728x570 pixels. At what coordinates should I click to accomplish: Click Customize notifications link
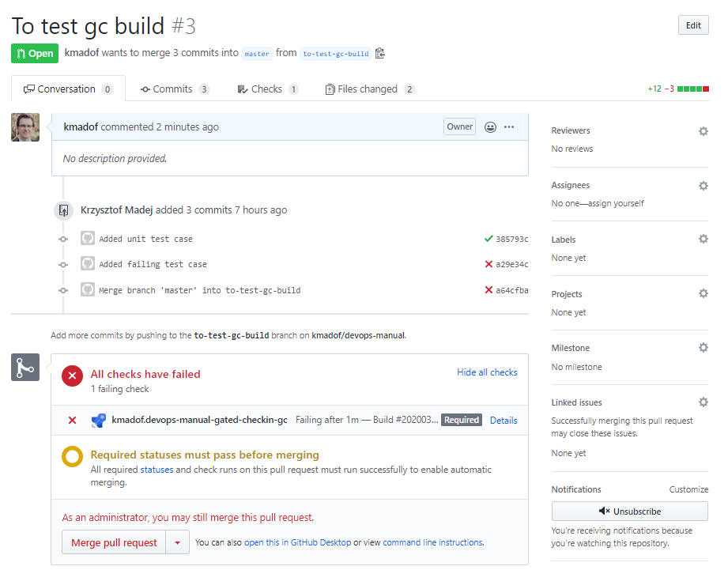click(x=688, y=489)
